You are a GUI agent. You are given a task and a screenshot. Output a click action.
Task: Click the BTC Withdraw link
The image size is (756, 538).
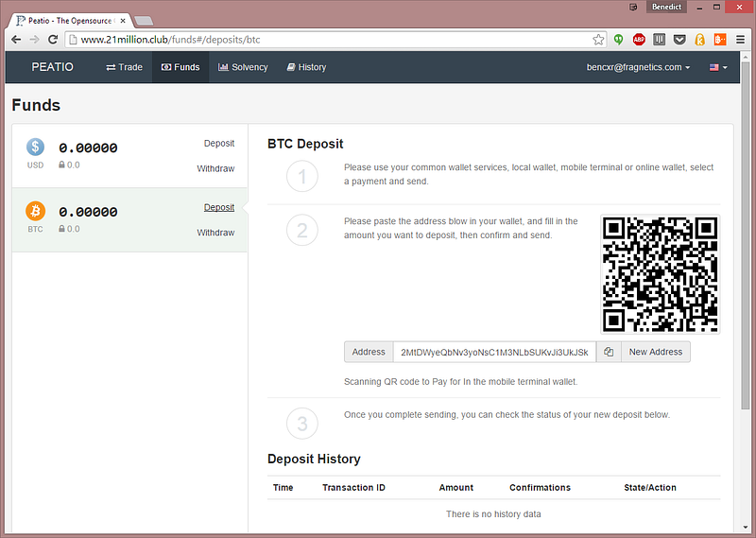[x=215, y=233]
